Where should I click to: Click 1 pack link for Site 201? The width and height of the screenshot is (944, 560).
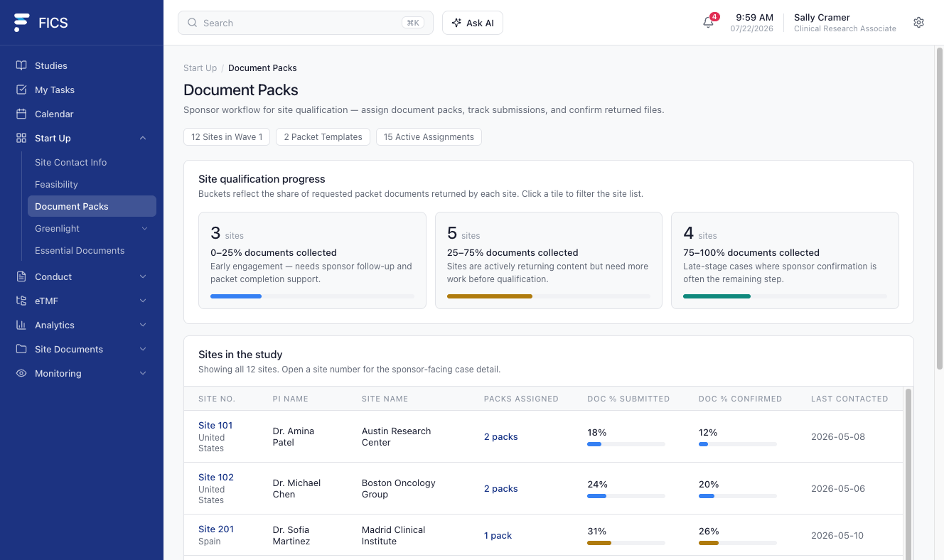point(498,535)
